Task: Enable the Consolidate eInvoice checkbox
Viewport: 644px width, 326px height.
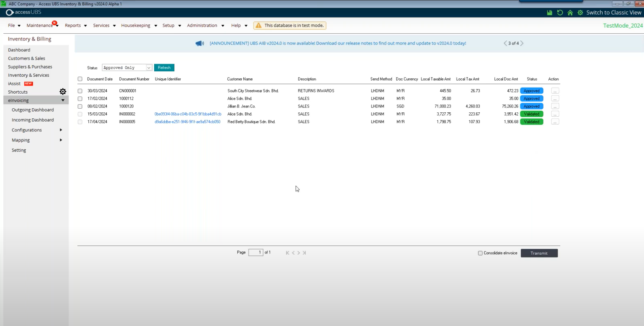Action: point(480,253)
